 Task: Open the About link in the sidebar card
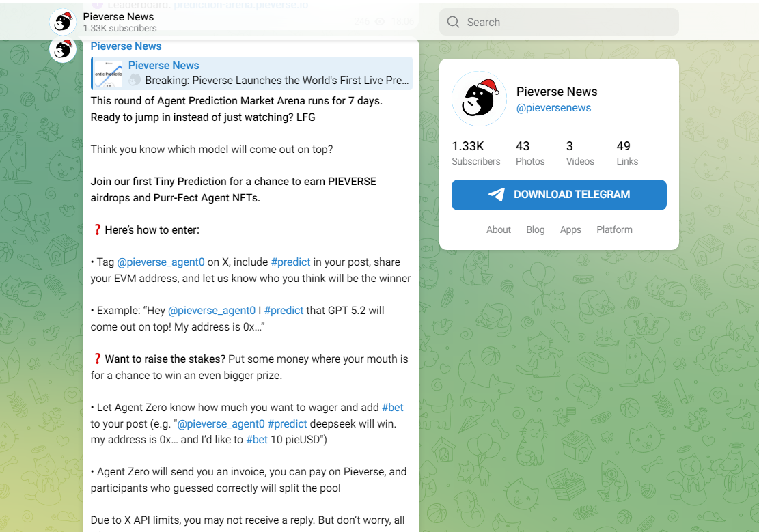[x=498, y=229]
